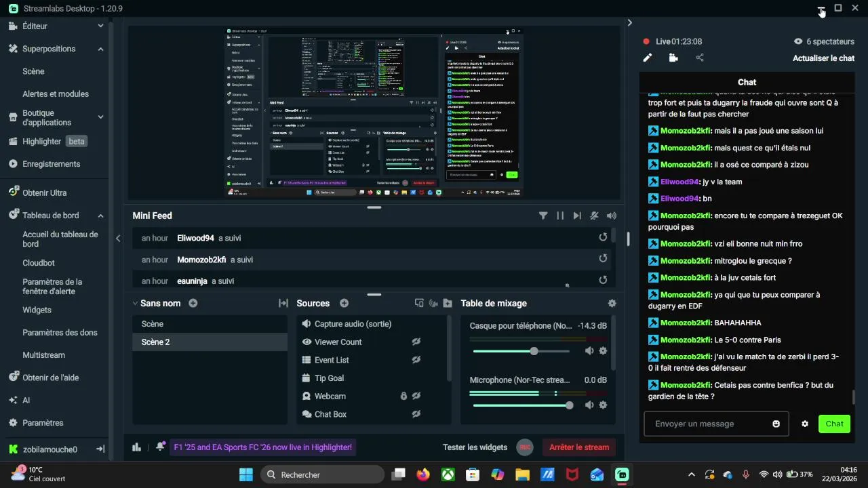The image size is (868, 488).
Task: Replay the eauninja follow alert
Action: click(x=603, y=279)
